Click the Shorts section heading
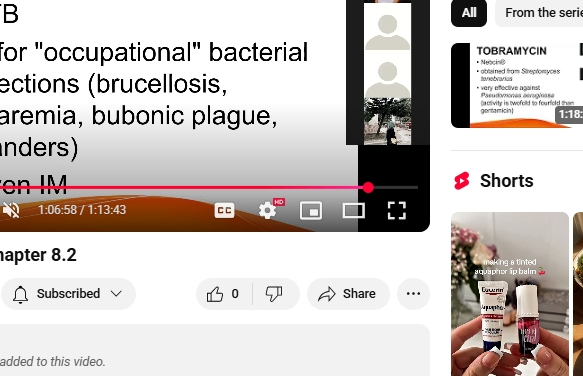The image size is (583, 376). [x=506, y=181]
